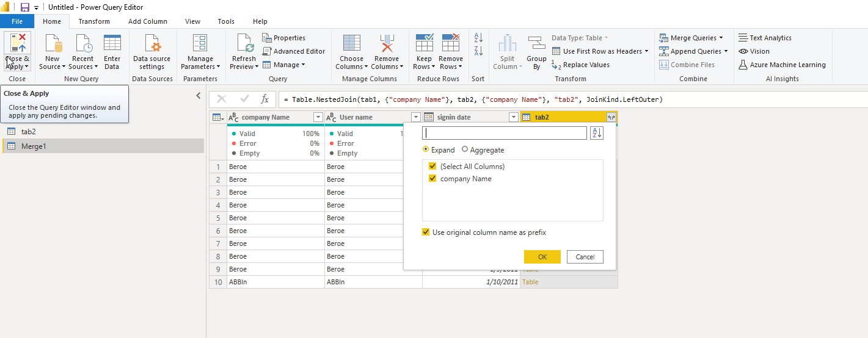Open Azure Machine Learning

782,65
